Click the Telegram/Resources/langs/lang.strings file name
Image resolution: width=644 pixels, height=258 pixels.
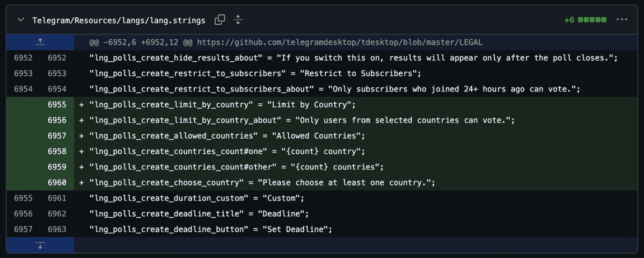[x=119, y=20]
